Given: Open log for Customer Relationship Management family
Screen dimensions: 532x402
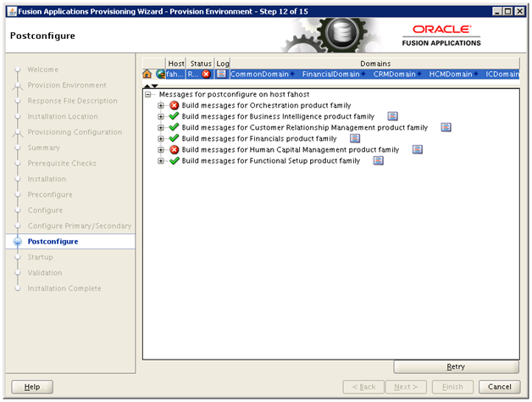Looking at the screenshot, I should [446, 127].
